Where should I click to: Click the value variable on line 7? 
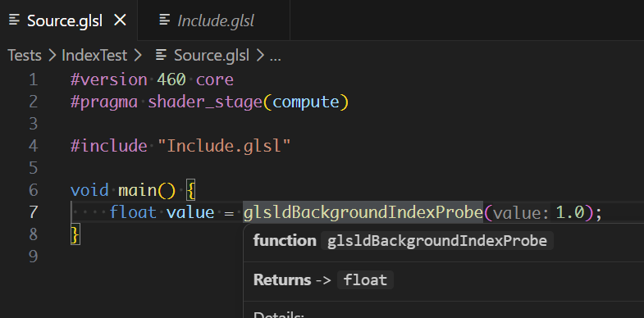(190, 212)
